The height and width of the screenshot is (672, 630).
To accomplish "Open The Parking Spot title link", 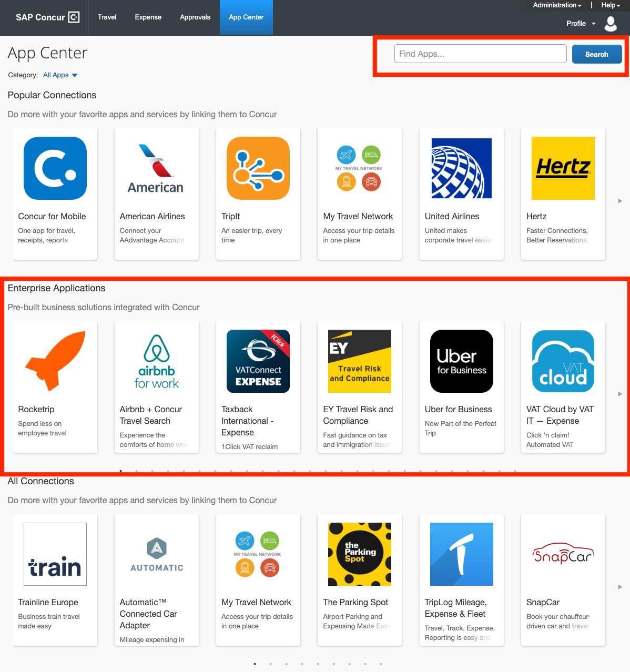I will (x=355, y=603).
